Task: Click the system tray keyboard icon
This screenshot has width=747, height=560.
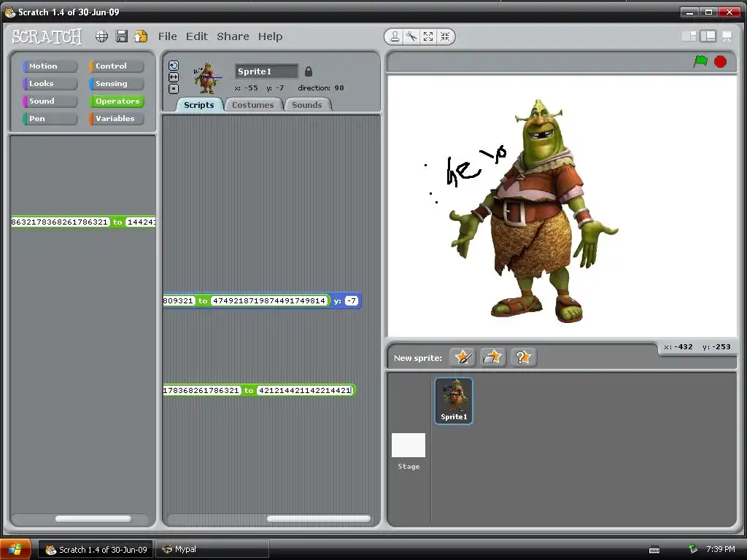Action: (654, 550)
